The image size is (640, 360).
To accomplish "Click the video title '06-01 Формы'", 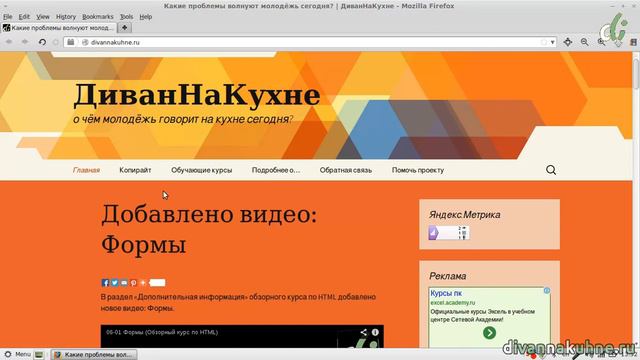I will click(162, 332).
